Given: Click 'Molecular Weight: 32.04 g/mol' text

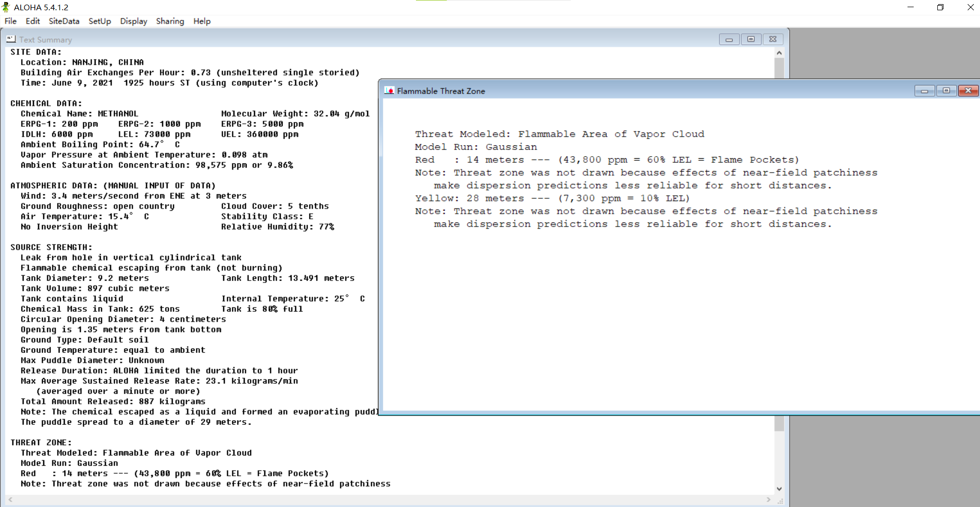Looking at the screenshot, I should [296, 114].
